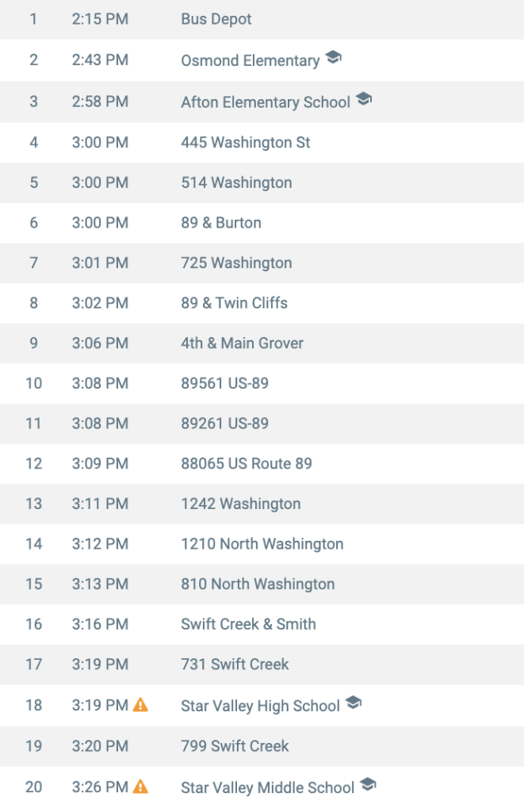Click the school icon beside Star Valley High School
The image size is (524, 812).
(x=354, y=703)
